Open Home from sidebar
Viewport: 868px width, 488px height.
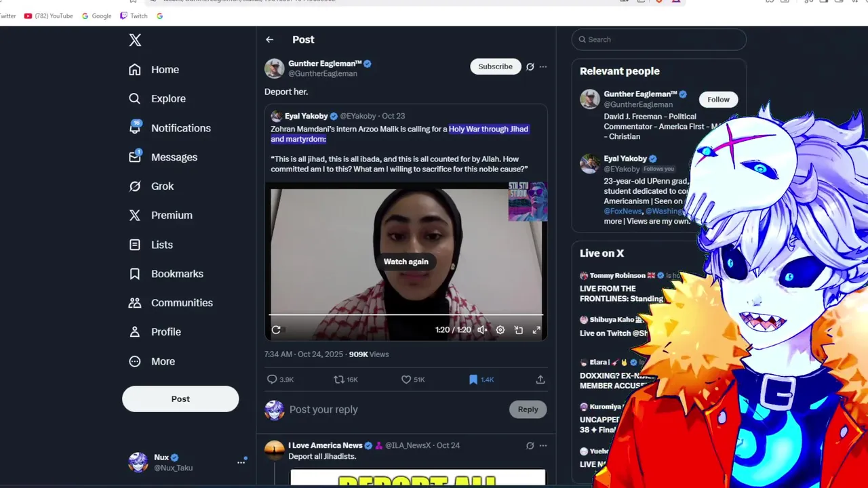point(154,70)
